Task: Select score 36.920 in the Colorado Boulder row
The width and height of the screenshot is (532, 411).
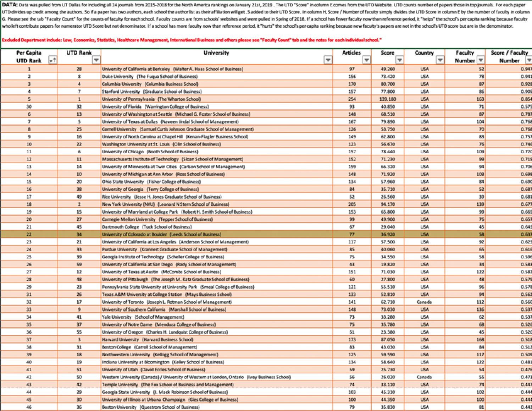Action: tap(387, 234)
